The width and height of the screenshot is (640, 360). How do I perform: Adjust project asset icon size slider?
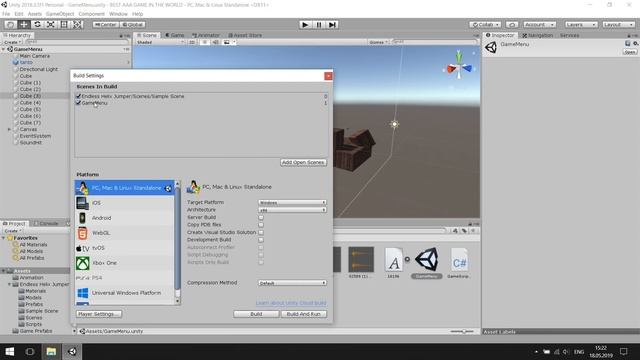(464, 331)
